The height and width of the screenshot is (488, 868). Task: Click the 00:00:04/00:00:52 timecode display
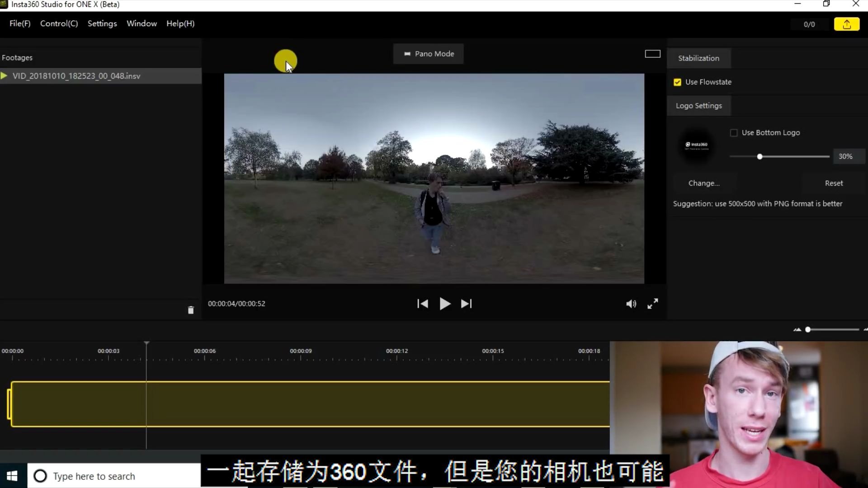pyautogui.click(x=236, y=304)
